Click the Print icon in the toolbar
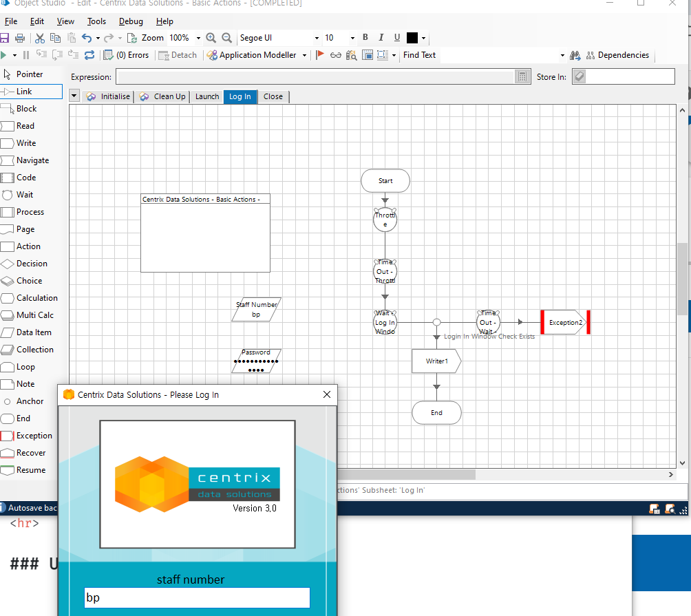 (x=20, y=38)
